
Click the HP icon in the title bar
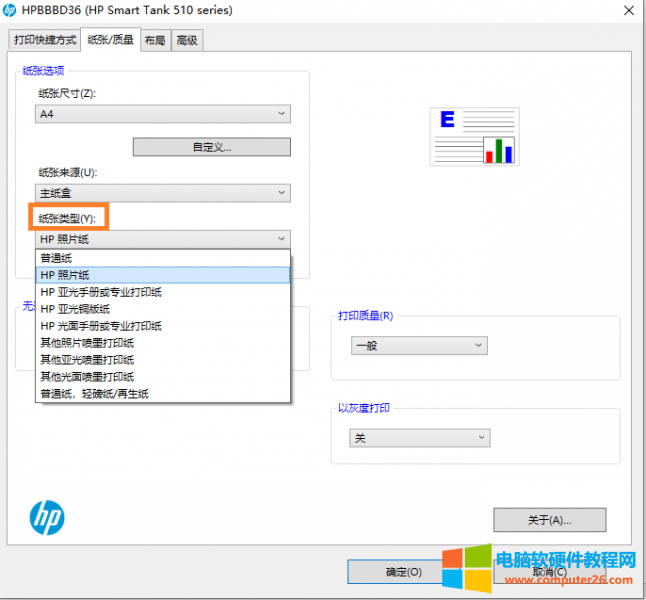[10, 11]
